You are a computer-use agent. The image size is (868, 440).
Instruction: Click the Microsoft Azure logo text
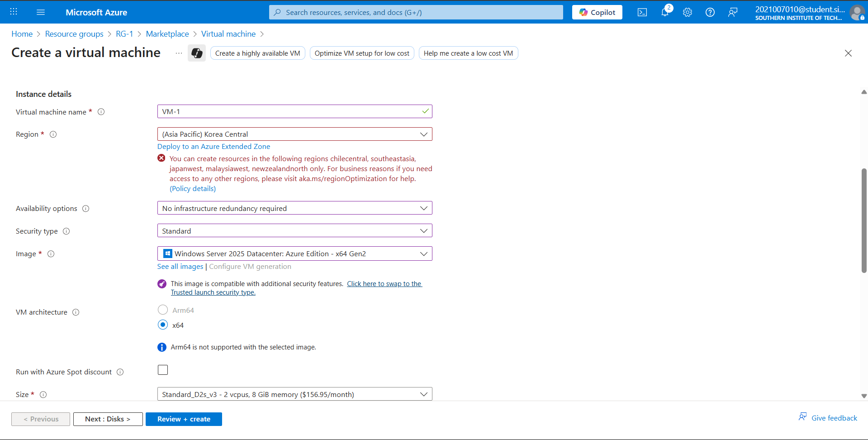[96, 12]
